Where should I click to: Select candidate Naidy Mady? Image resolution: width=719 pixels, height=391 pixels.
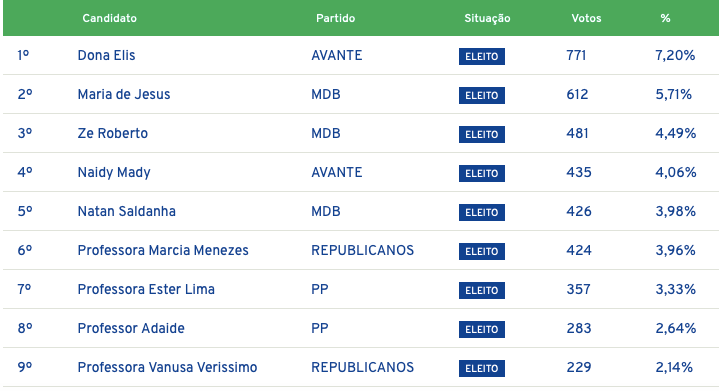pyautogui.click(x=114, y=173)
